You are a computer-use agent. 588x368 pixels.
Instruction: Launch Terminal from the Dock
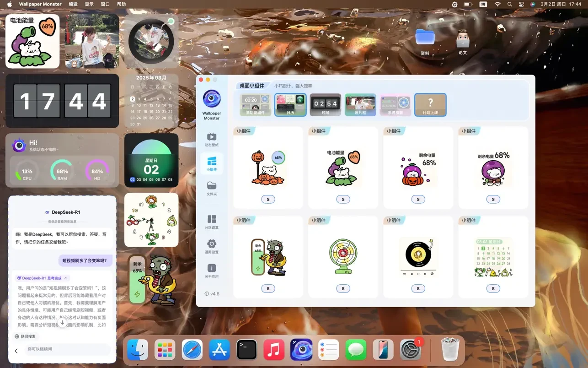pos(246,350)
